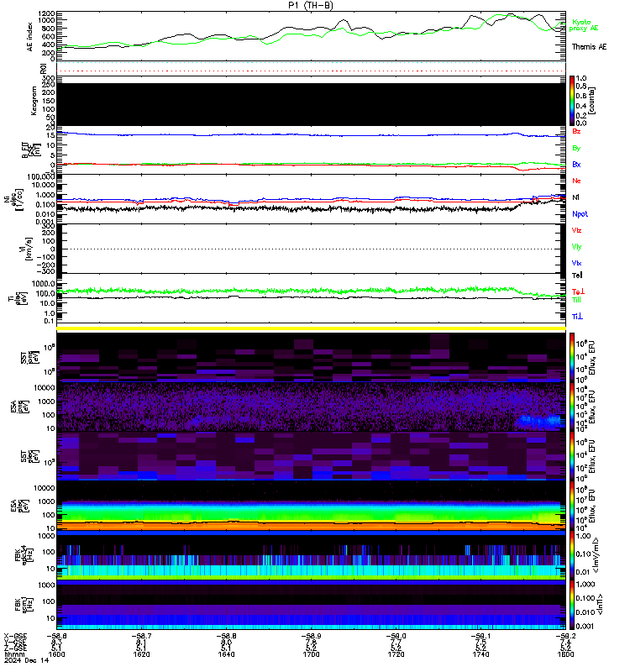Click the FBK mV/m color bar
The height and width of the screenshot is (672, 630).
click(x=572, y=555)
